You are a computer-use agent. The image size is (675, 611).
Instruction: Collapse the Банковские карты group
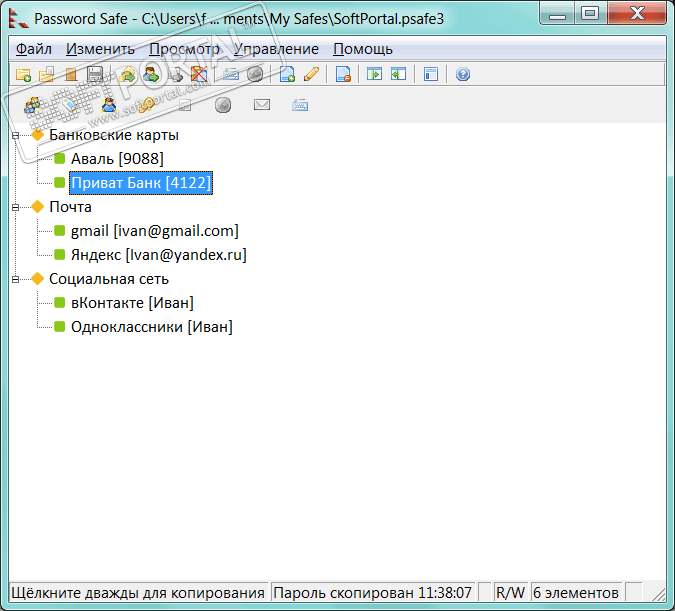tap(15, 136)
